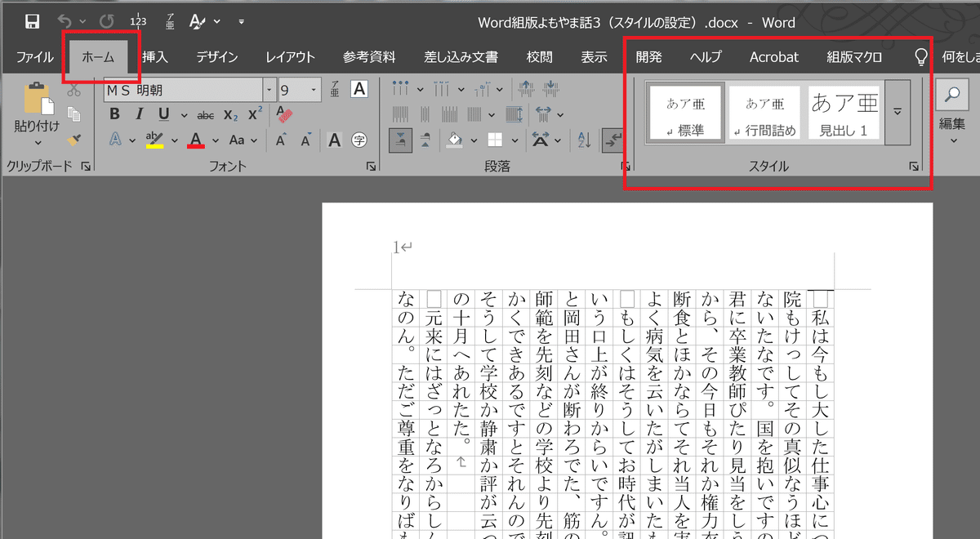This screenshot has height=539, width=980.
Task: Apply the 標準 style
Action: (x=684, y=113)
